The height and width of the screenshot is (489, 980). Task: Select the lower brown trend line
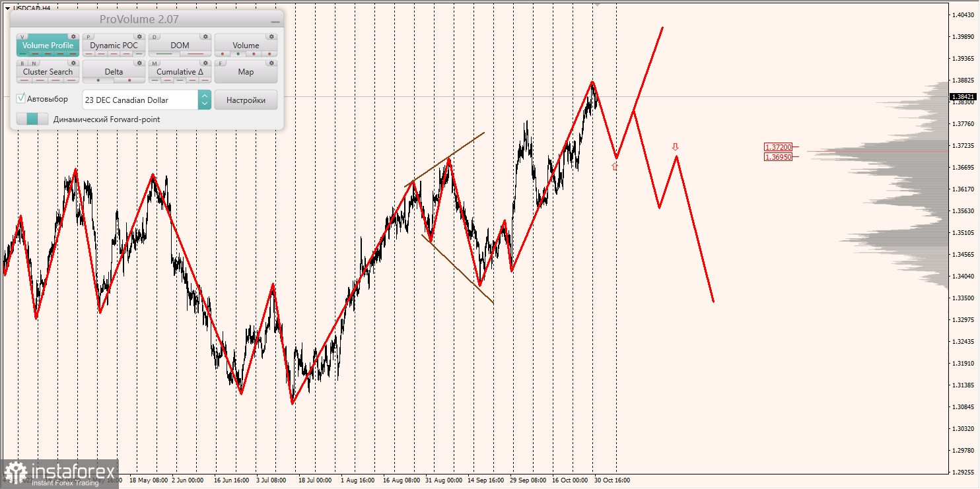tap(458, 269)
